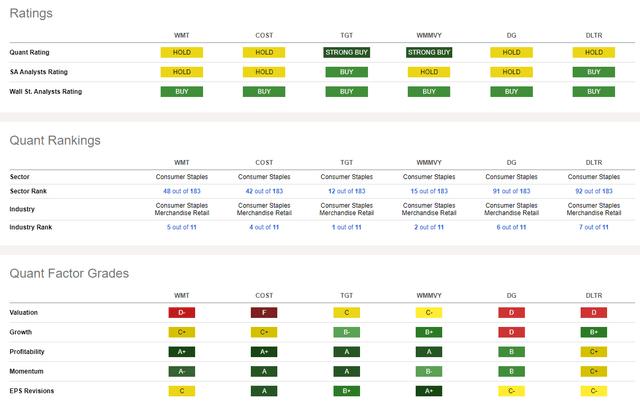This screenshot has width=640, height=408.
Task: Open WMT sector rank link 48 out of 183
Action: (182, 191)
